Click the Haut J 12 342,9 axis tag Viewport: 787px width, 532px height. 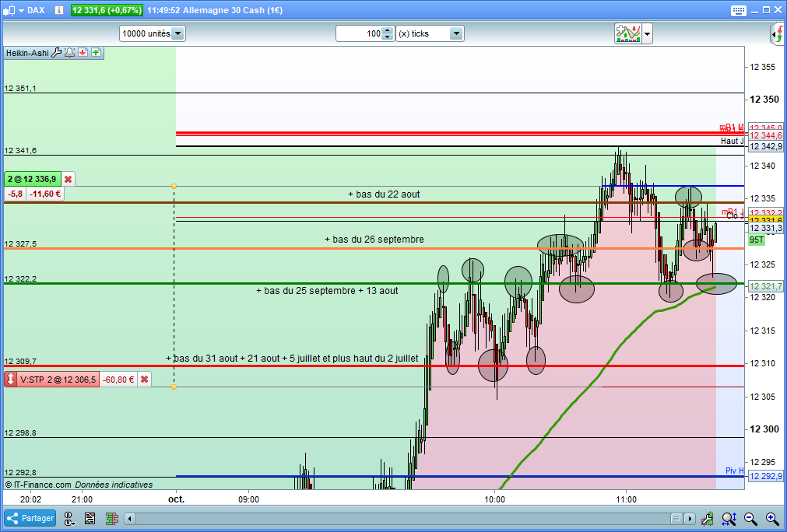click(765, 146)
